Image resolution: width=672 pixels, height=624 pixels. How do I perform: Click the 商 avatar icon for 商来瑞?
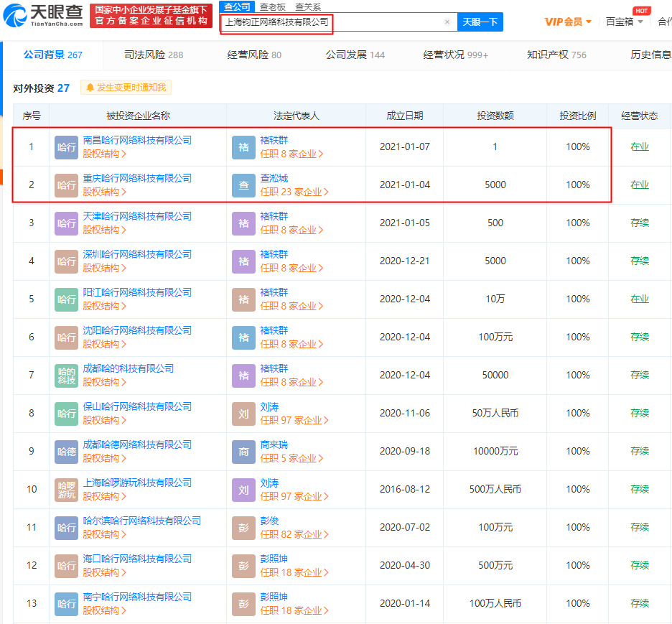pos(244,451)
